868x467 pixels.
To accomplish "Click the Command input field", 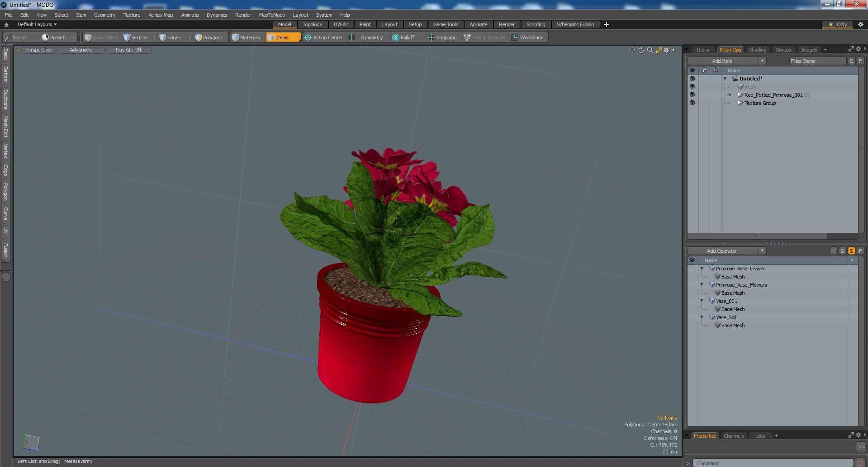I will tap(773, 463).
